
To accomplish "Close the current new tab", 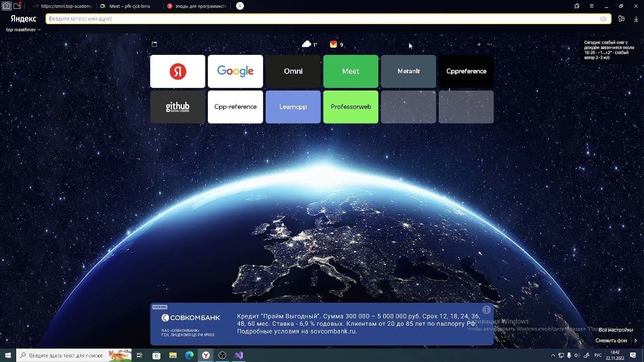I will pyautogui.click(x=240, y=6).
